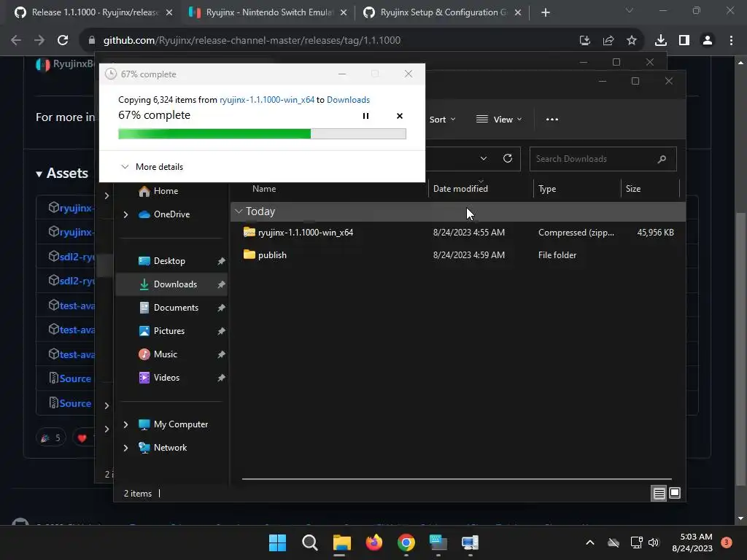Open the taskbar clock and date
The image size is (747, 560).
click(692, 542)
